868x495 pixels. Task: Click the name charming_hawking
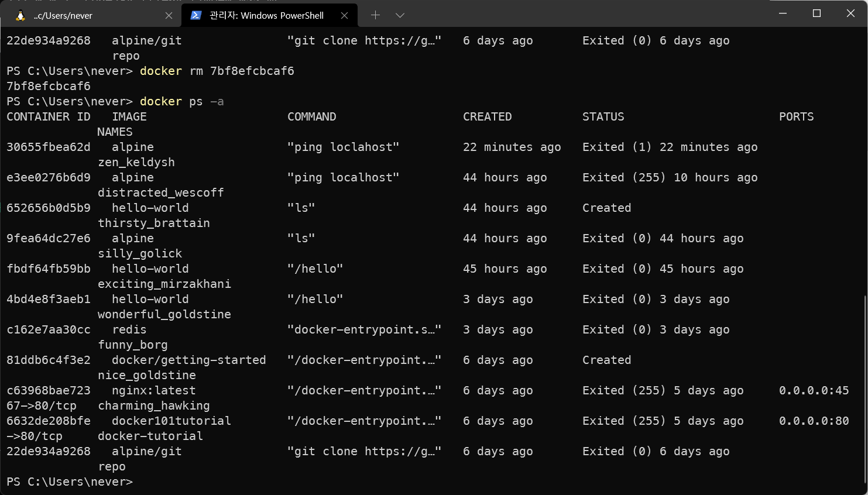tap(154, 405)
